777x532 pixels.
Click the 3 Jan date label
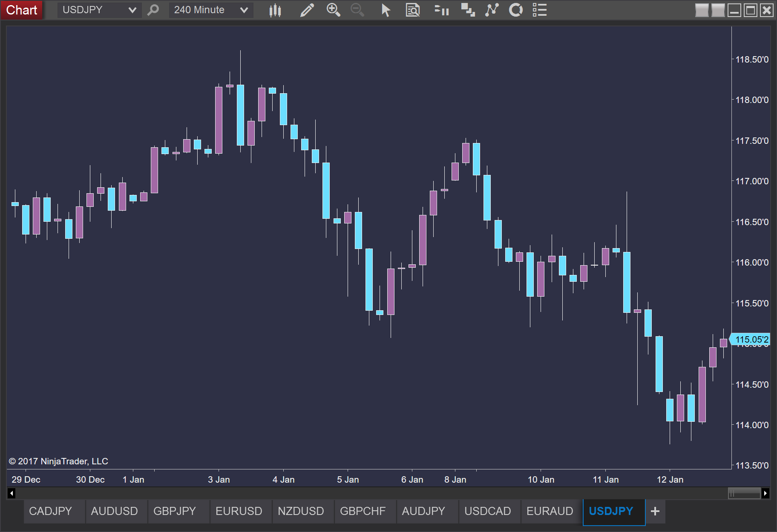coord(219,480)
